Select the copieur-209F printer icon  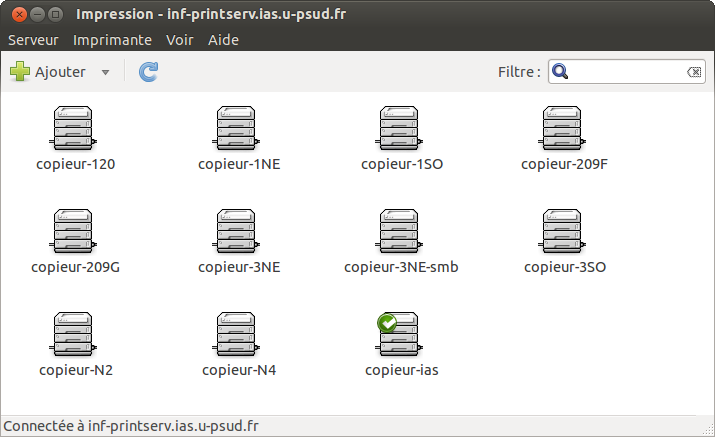564,130
